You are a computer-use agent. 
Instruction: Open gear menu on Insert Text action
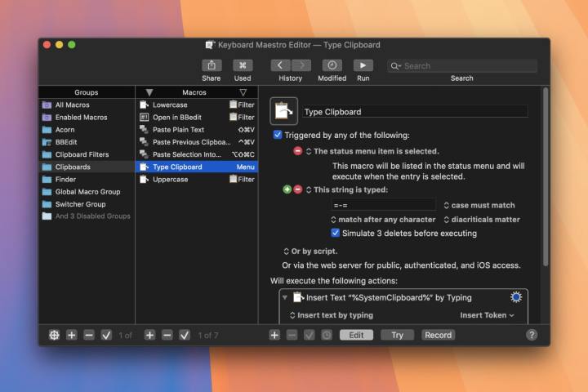pyautogui.click(x=515, y=297)
